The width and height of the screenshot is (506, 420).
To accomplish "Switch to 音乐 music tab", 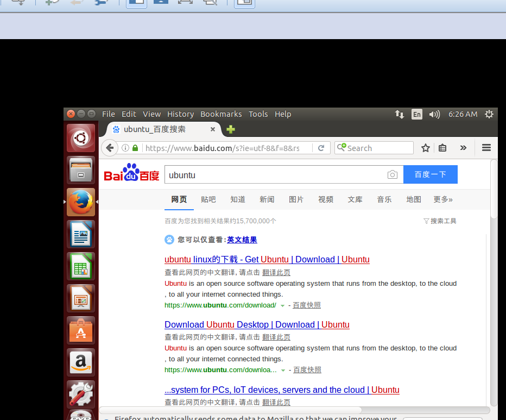I will (384, 199).
